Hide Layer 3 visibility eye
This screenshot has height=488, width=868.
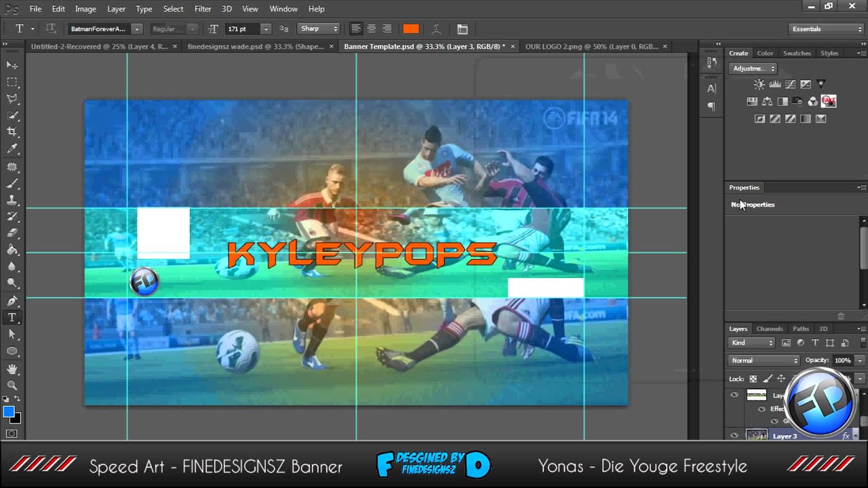pyautogui.click(x=734, y=435)
